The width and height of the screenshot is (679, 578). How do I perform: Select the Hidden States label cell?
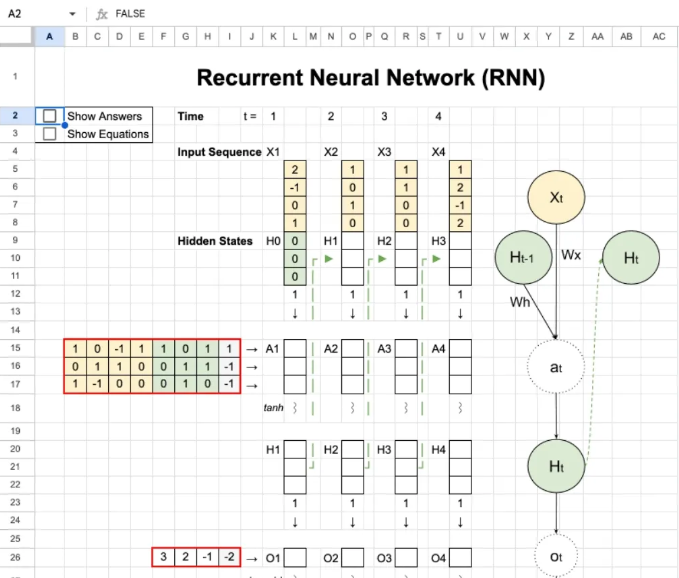217,242
